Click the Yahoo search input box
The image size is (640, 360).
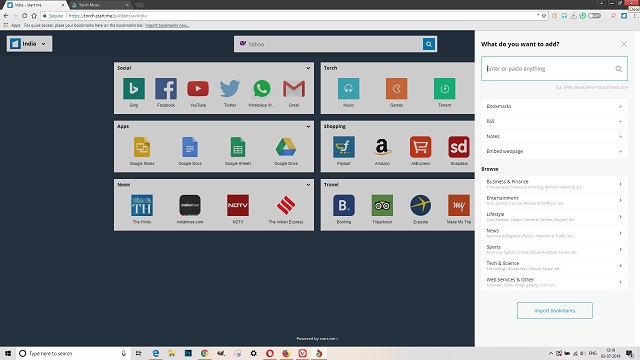(x=329, y=44)
